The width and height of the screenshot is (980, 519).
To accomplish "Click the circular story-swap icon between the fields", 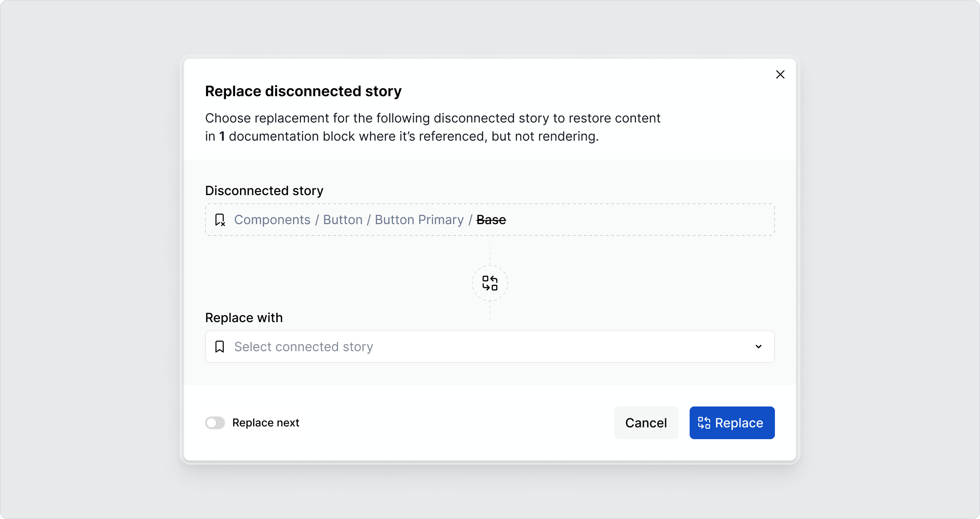I will tap(490, 283).
